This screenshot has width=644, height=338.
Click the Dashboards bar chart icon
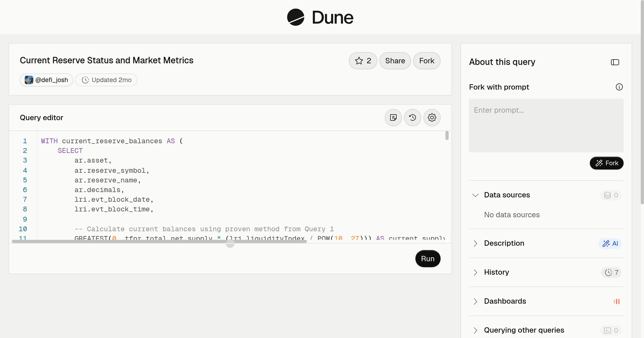pos(617,301)
